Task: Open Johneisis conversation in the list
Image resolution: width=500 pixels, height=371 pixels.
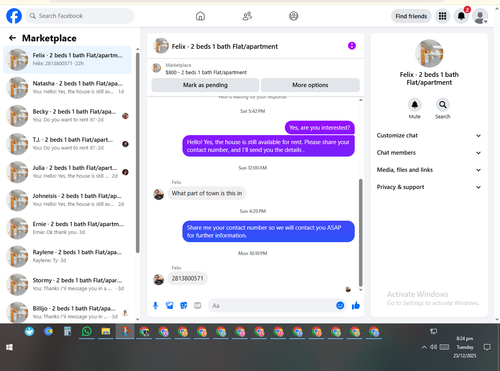Action: tap(67, 200)
